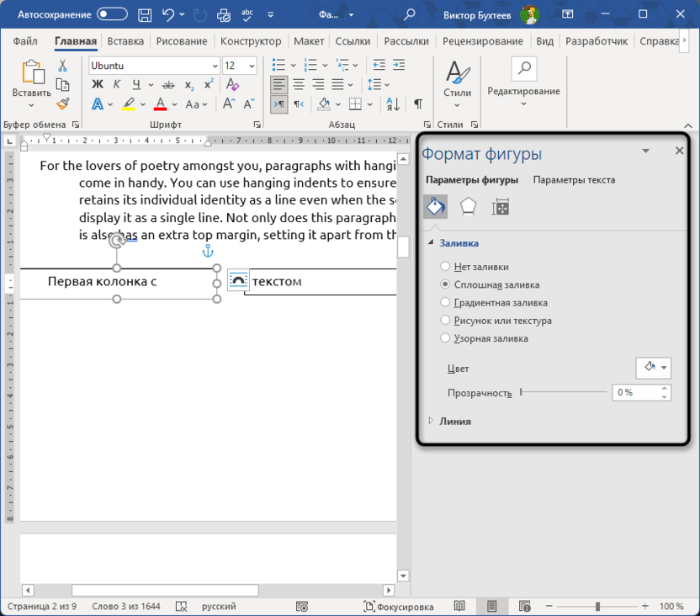This screenshot has height=616, width=700.
Task: Open the Layout & Properties tab icon
Action: tap(501, 207)
